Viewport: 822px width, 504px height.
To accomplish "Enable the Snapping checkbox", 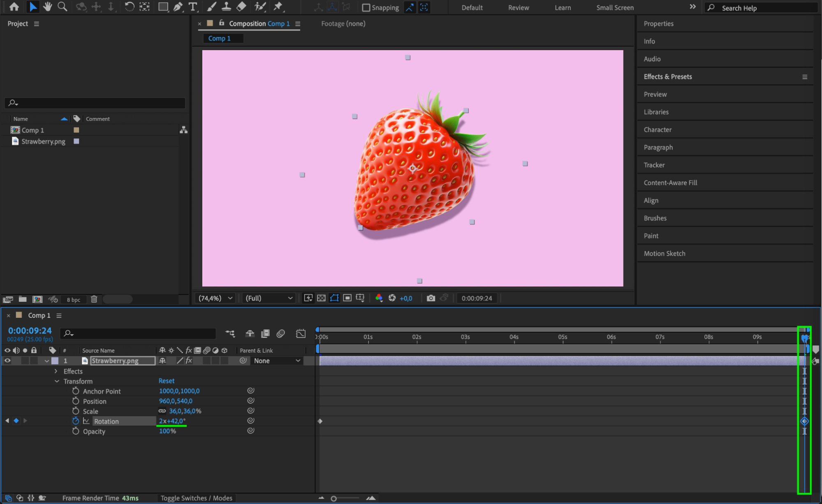I will [x=366, y=7].
